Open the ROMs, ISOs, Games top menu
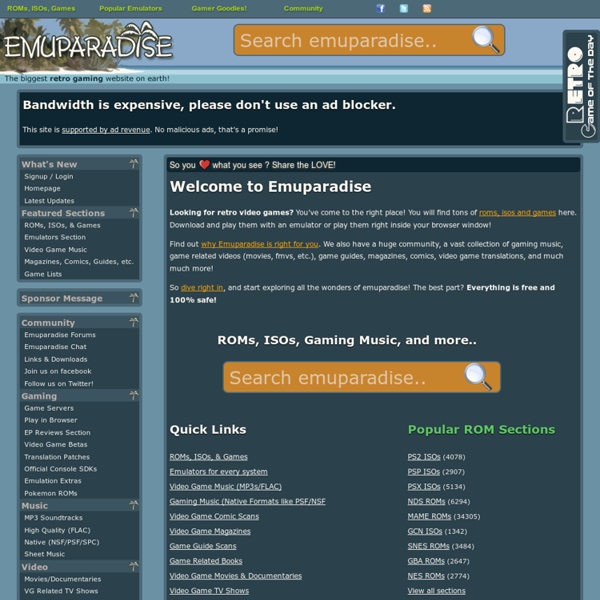Viewport: 600px width, 600px height. [x=41, y=8]
